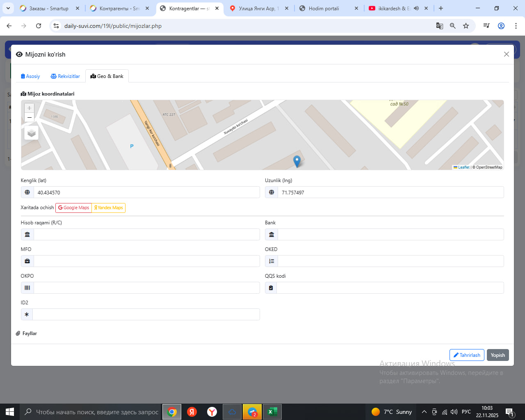Show hidden system tray icons

tap(424, 412)
